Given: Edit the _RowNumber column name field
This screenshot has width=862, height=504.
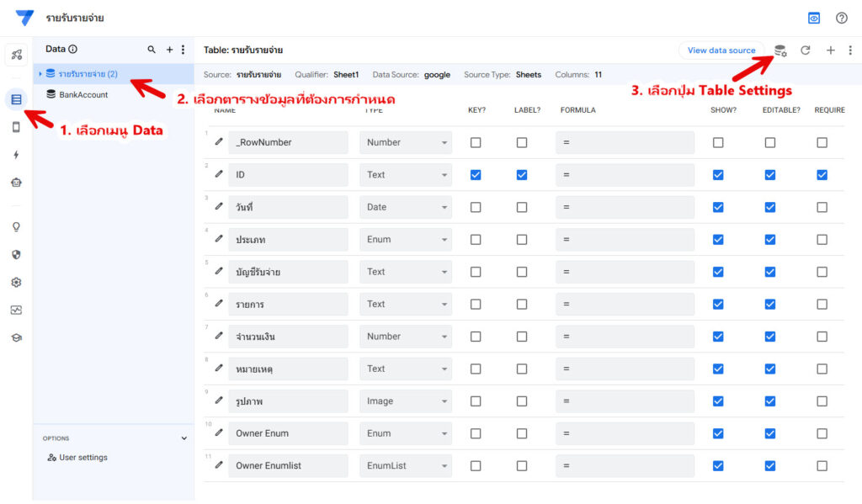Looking at the screenshot, I should (288, 142).
